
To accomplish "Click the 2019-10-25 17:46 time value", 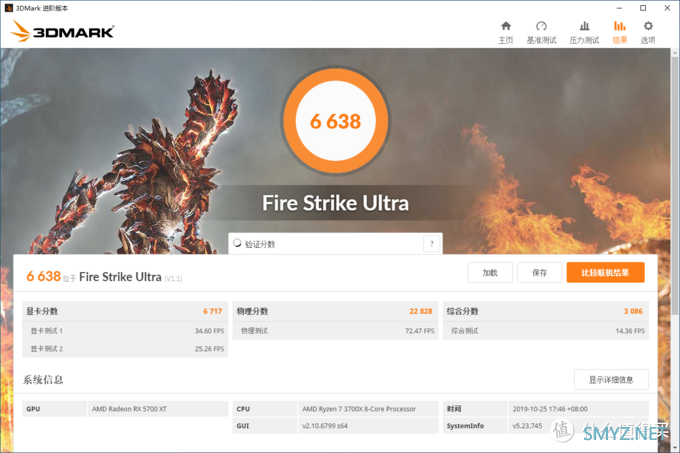I will click(x=550, y=409).
